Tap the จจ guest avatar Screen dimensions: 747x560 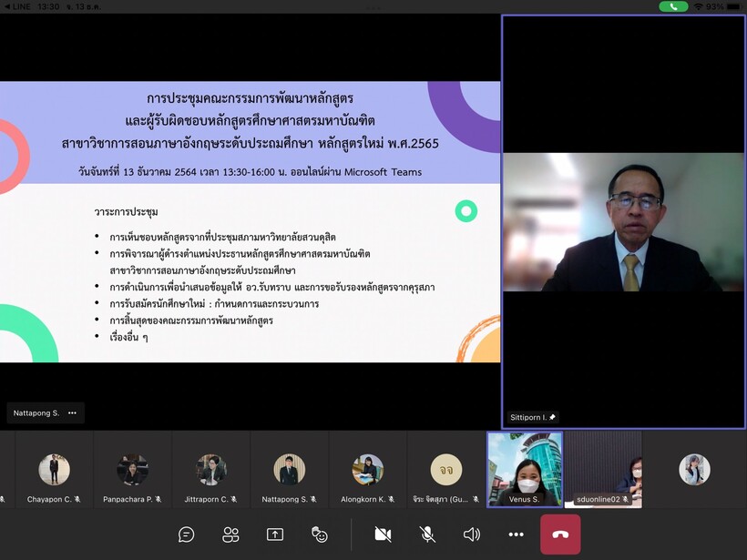(x=446, y=470)
